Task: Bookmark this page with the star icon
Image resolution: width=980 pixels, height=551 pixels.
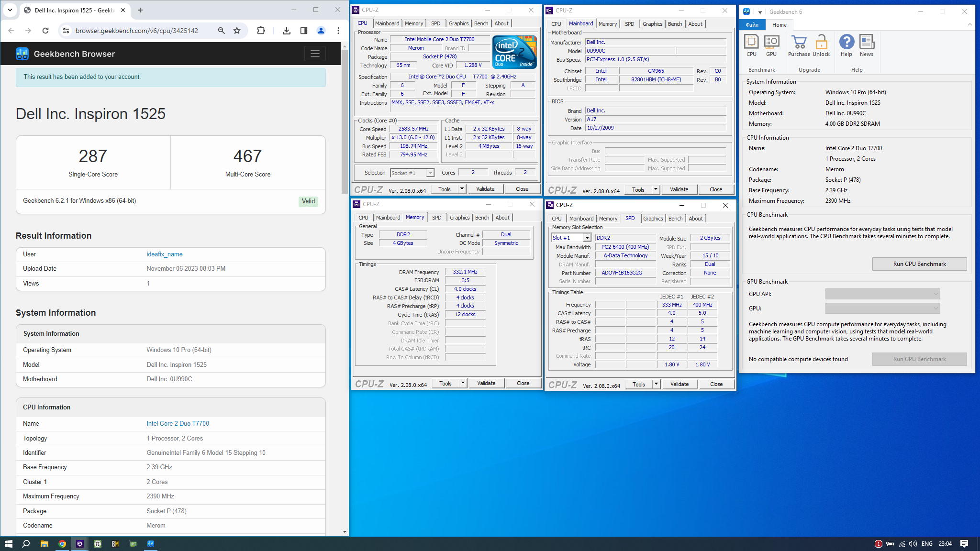Action: pyautogui.click(x=237, y=31)
